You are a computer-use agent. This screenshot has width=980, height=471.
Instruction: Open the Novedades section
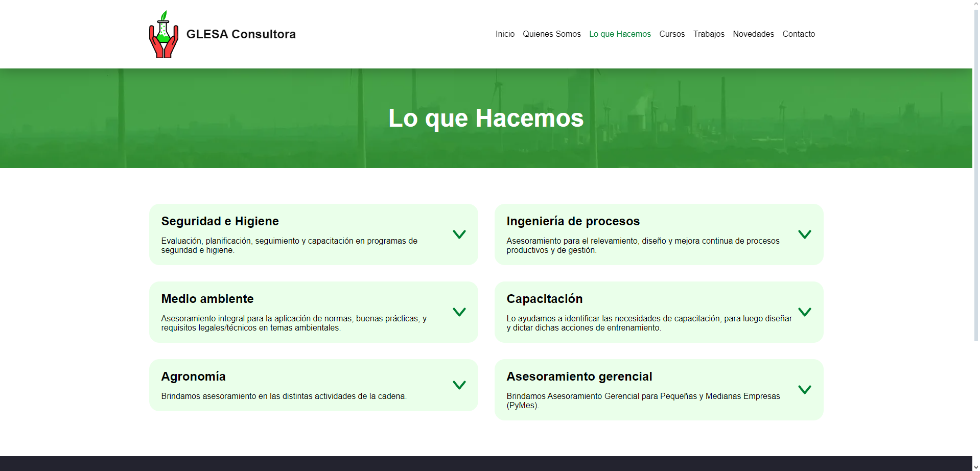[753, 34]
